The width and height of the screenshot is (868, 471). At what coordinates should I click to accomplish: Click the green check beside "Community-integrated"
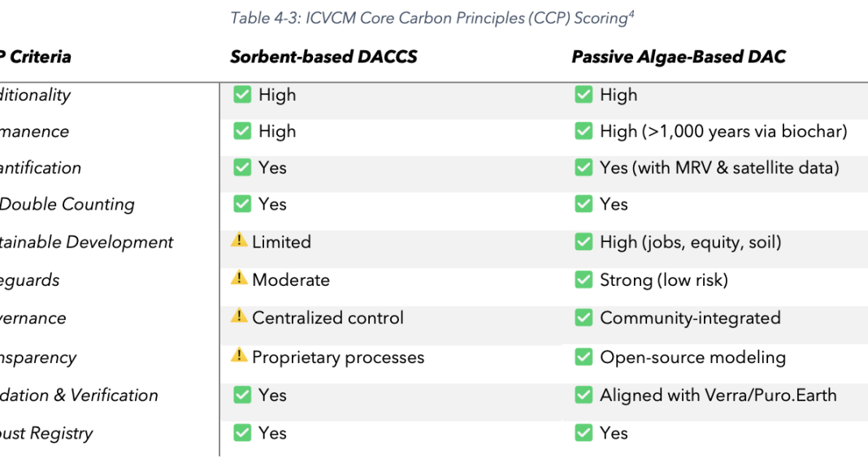584,318
